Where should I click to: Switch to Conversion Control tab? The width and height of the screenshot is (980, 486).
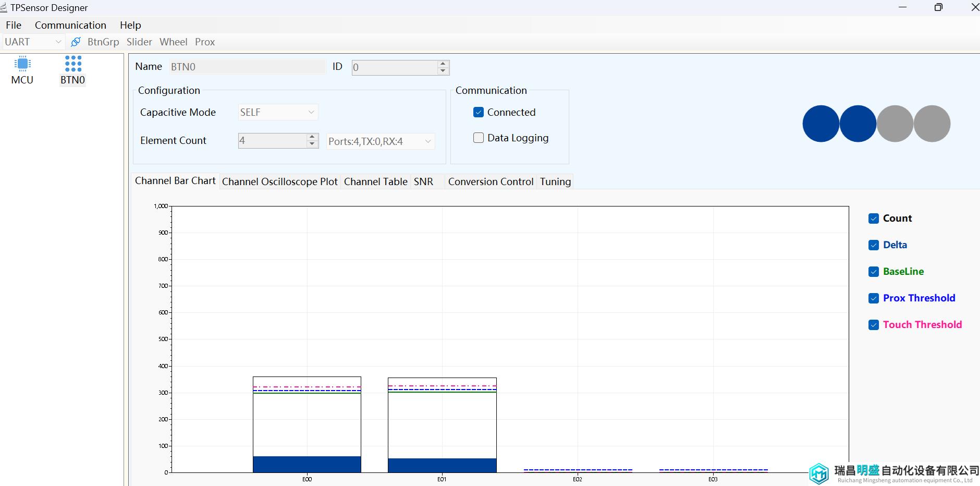coord(491,181)
